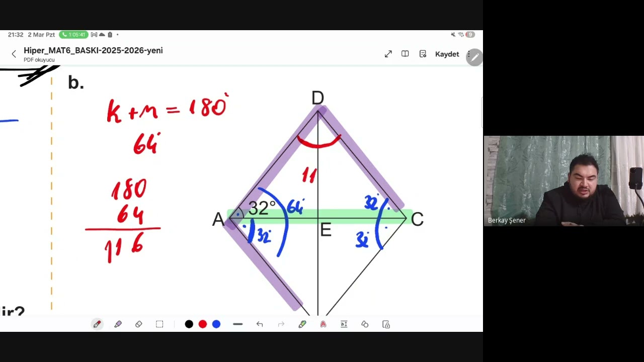The width and height of the screenshot is (644, 362).
Task: Click the Kaydet save button
Action: [447, 54]
